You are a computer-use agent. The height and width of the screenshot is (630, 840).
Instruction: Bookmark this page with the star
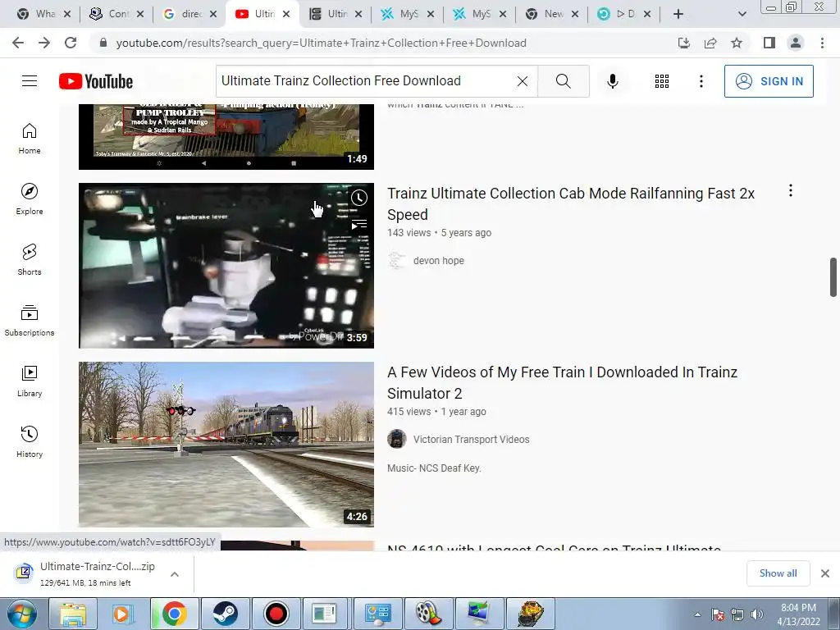737,43
